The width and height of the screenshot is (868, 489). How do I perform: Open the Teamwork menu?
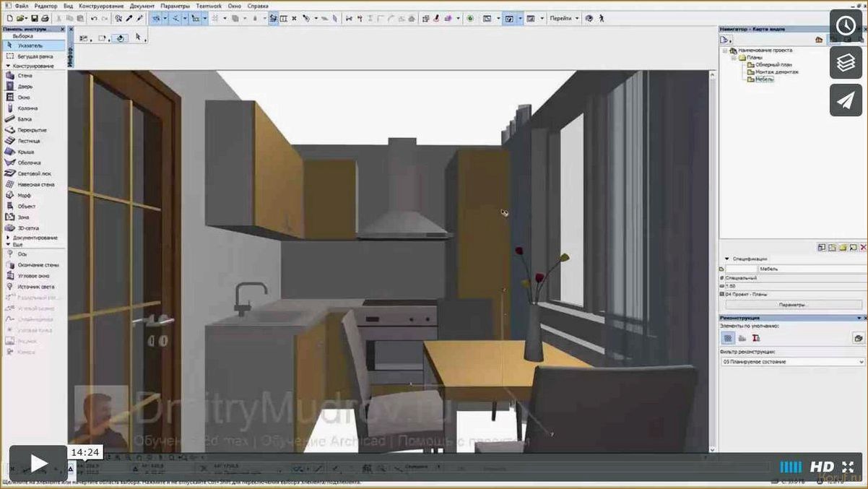(208, 5)
